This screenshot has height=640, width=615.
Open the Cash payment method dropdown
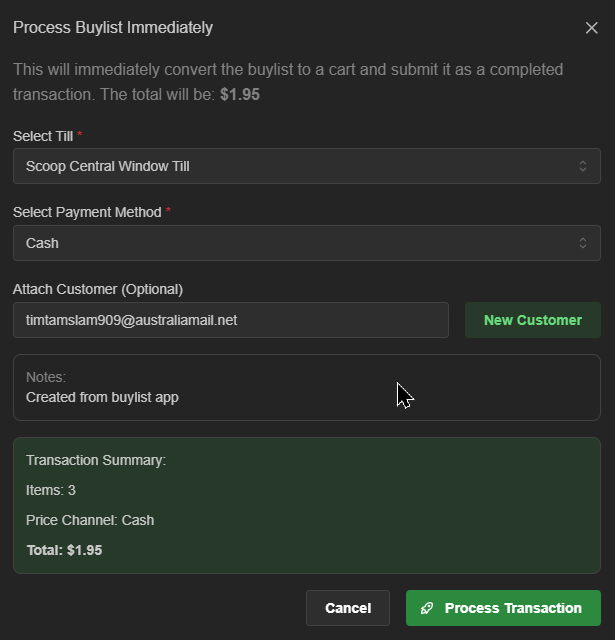[307, 243]
